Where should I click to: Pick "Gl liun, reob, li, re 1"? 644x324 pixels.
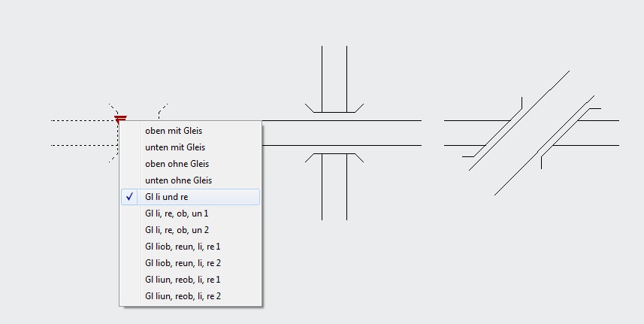191,280
